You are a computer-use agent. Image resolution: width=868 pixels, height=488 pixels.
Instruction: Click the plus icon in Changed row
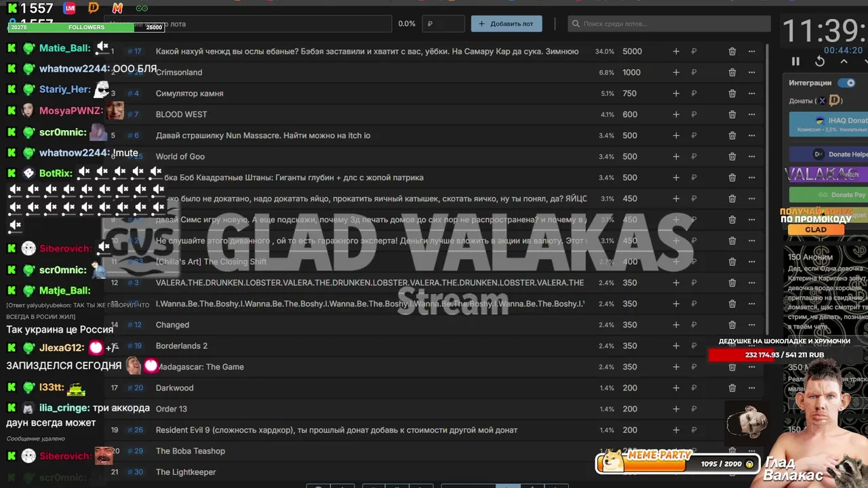coord(676,325)
